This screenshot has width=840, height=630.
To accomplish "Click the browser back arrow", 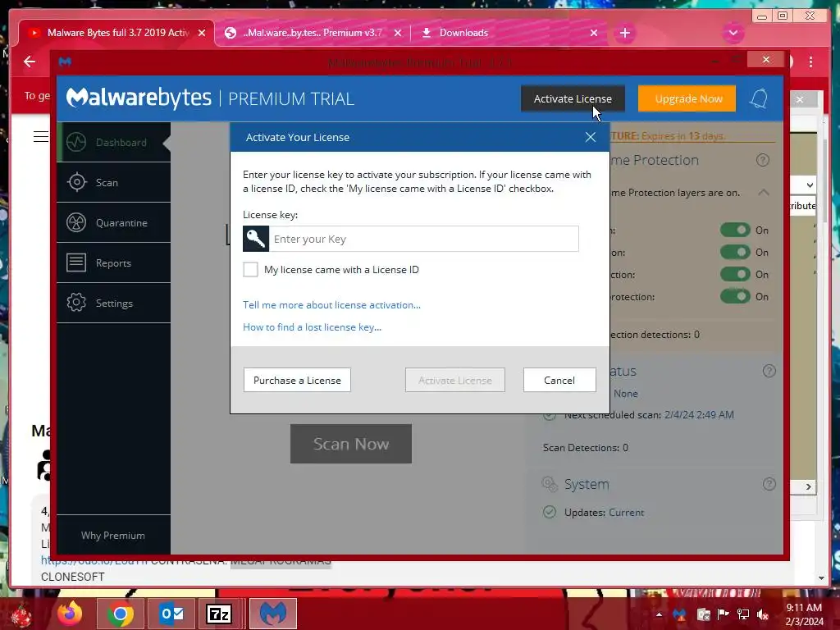I will click(30, 62).
